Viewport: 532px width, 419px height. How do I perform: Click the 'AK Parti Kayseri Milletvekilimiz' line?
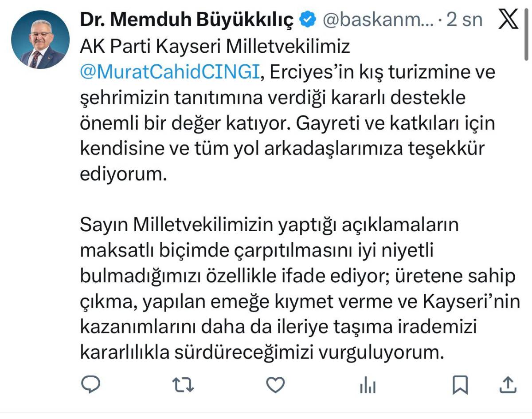coord(215,46)
